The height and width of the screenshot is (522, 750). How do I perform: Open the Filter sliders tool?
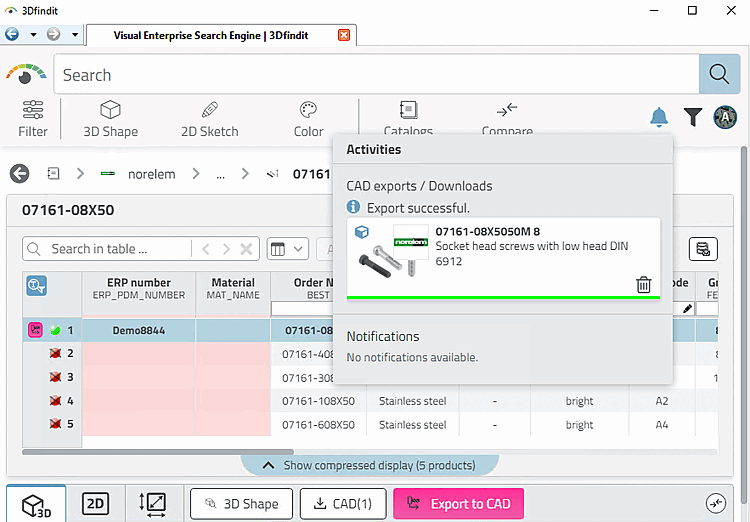pos(33,119)
